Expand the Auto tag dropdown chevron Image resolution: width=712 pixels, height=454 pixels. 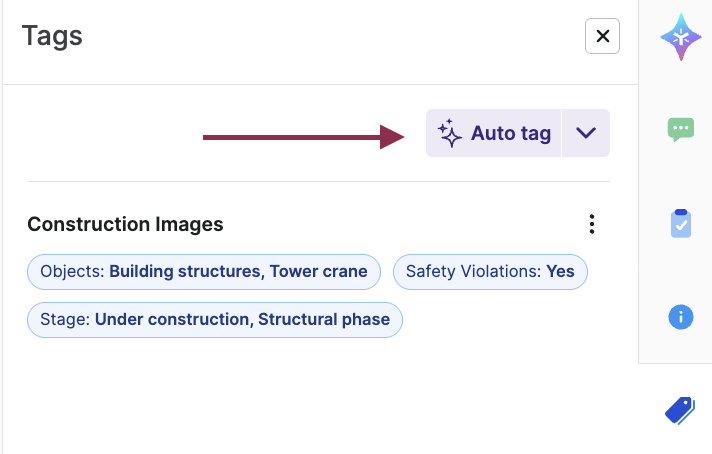click(x=586, y=134)
